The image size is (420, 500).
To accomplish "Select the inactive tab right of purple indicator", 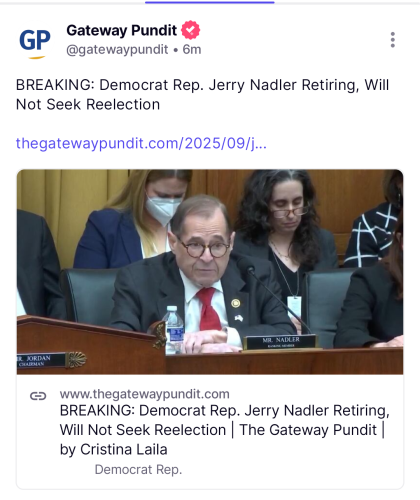I will tap(347, 2).
